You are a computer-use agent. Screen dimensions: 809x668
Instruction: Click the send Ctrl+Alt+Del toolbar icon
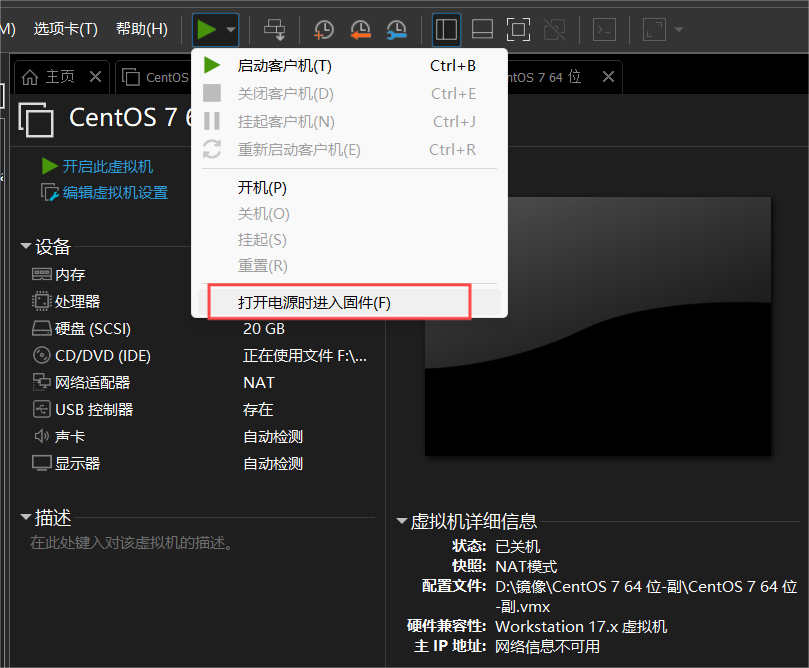[x=274, y=29]
